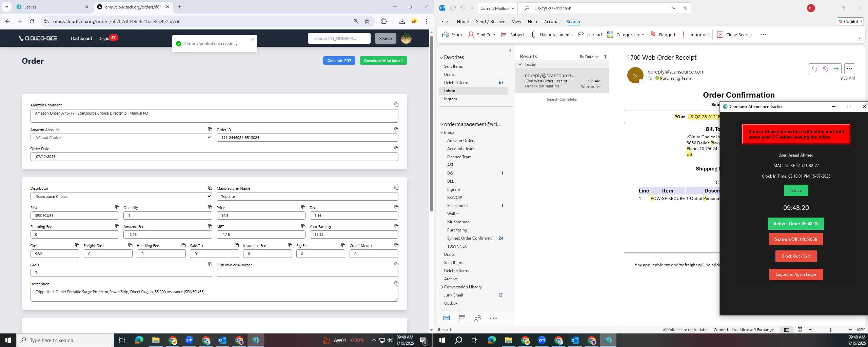Click Reply arrow in Outlook message
This screenshot has height=347, width=868.
[814, 69]
